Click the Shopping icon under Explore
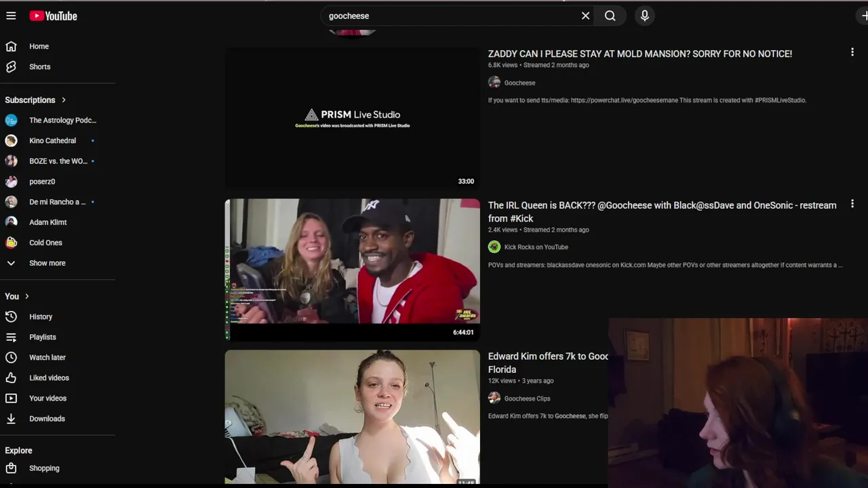This screenshot has height=488, width=868. (11, 468)
